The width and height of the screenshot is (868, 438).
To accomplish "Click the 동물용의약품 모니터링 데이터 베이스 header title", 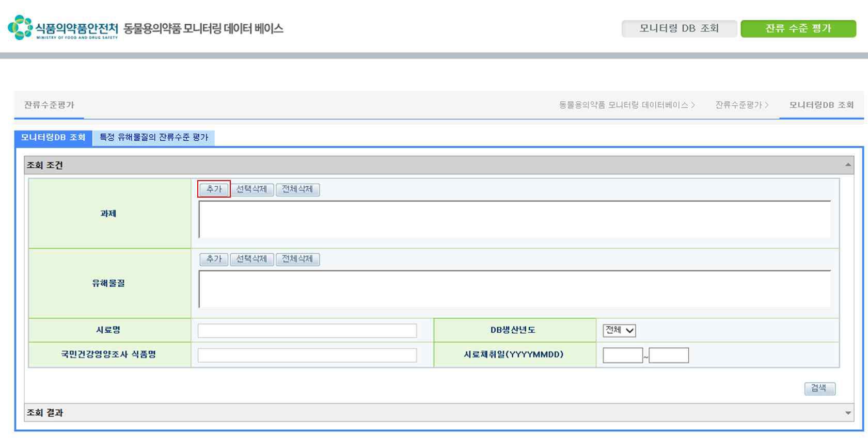I will click(203, 28).
